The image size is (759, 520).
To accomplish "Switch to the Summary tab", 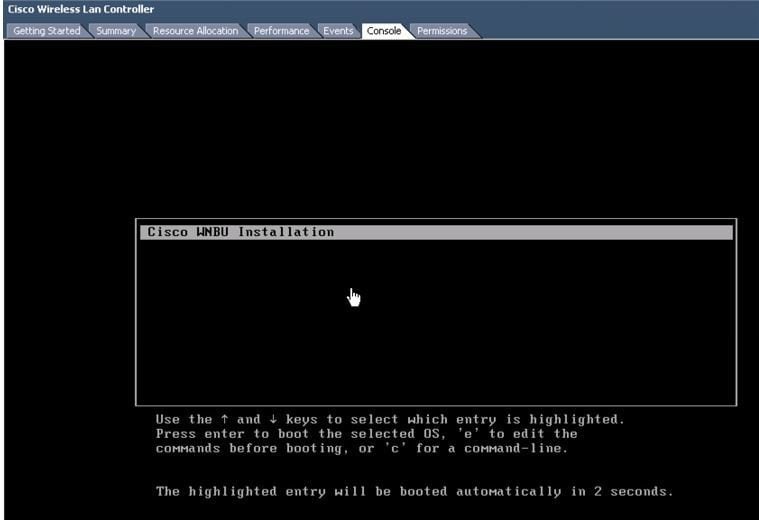I will pos(116,31).
